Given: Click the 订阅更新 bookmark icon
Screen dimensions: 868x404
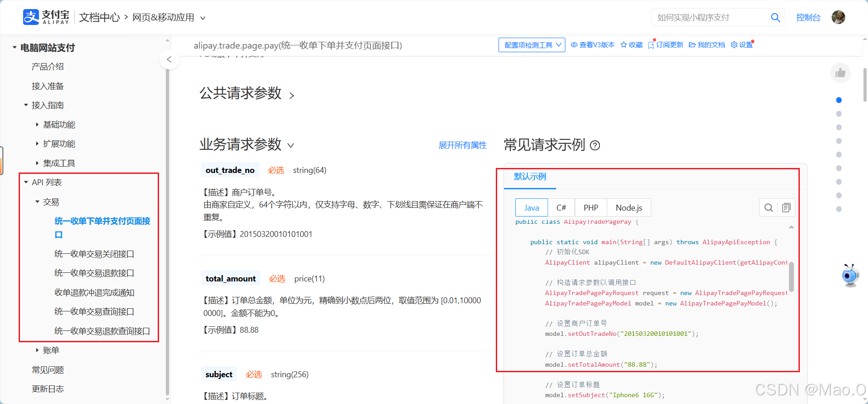Looking at the screenshot, I should pos(666,45).
